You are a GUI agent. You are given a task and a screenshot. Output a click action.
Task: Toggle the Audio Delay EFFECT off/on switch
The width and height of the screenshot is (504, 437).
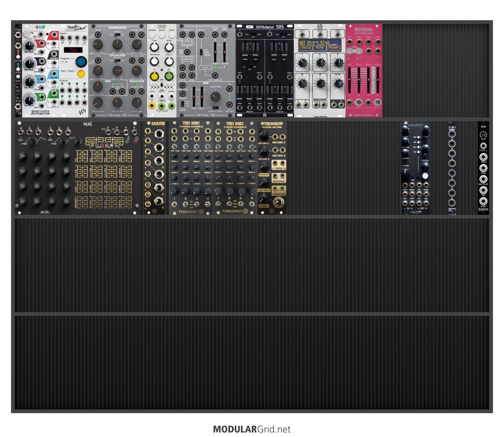(x=117, y=61)
